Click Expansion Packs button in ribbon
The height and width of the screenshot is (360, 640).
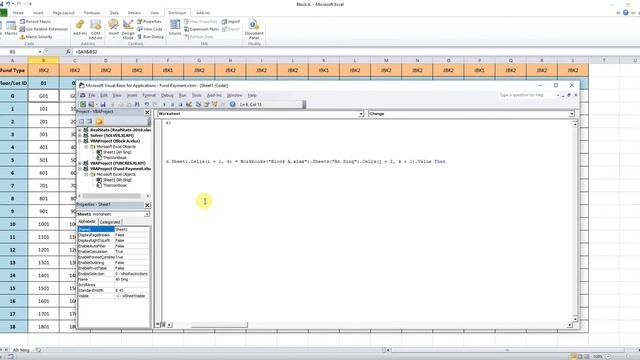point(202,29)
